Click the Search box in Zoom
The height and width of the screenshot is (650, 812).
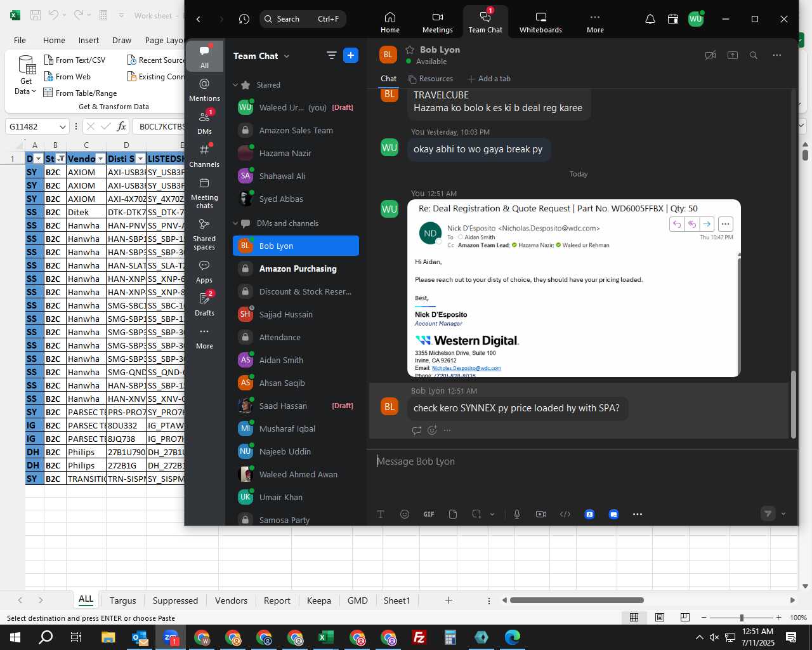click(303, 19)
